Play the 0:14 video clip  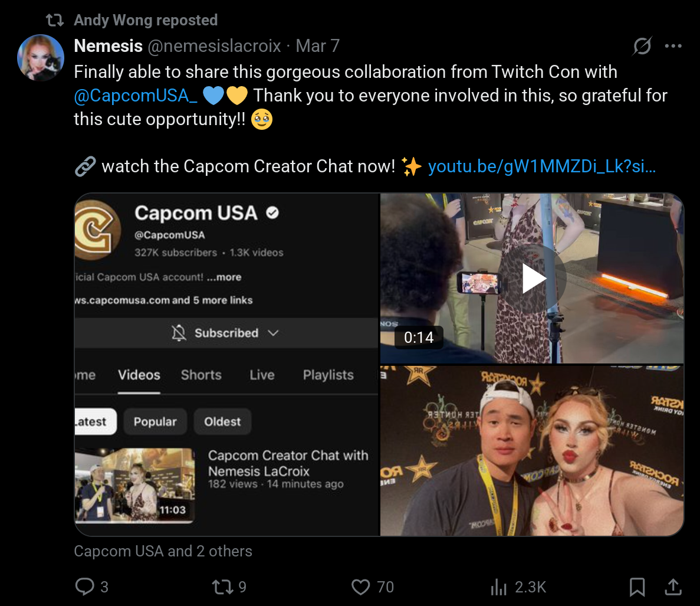(532, 279)
